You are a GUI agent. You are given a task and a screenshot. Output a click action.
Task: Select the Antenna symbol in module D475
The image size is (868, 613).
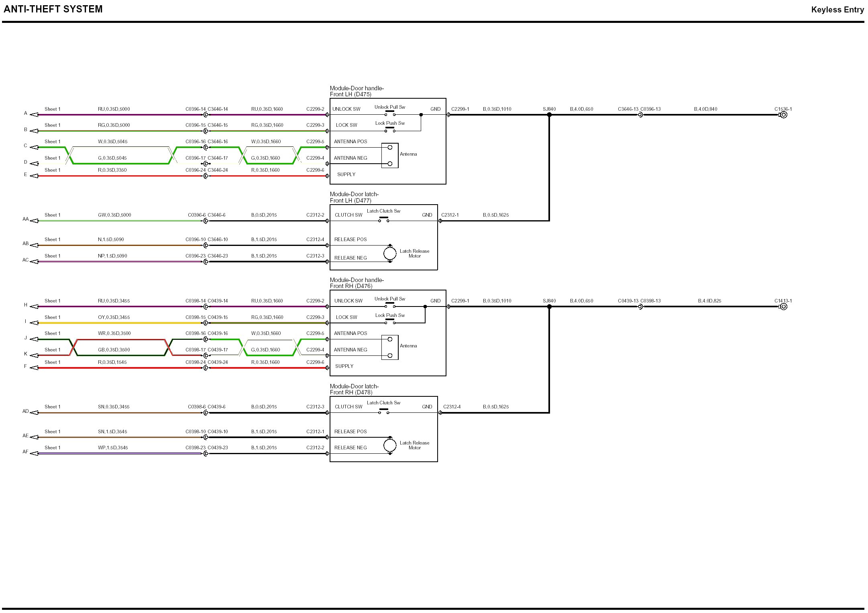coord(389,156)
